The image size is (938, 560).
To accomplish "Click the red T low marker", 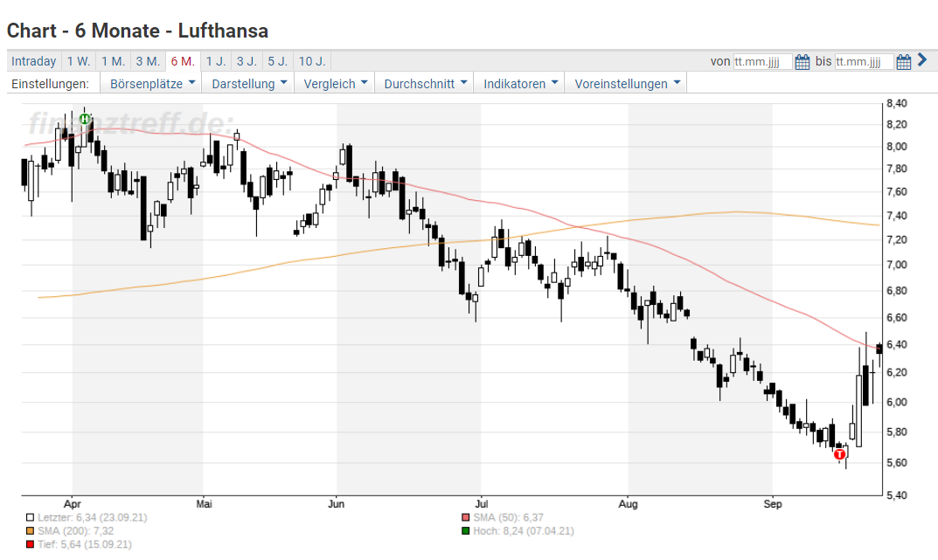I will click(x=839, y=455).
